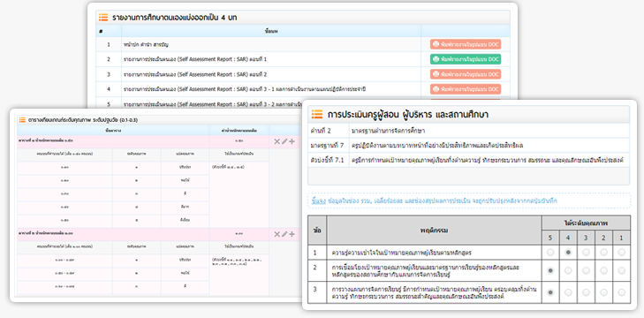
Task: Click 'ปรับปรุง' cell in criteria table 1
Action: pyautogui.click(x=185, y=168)
